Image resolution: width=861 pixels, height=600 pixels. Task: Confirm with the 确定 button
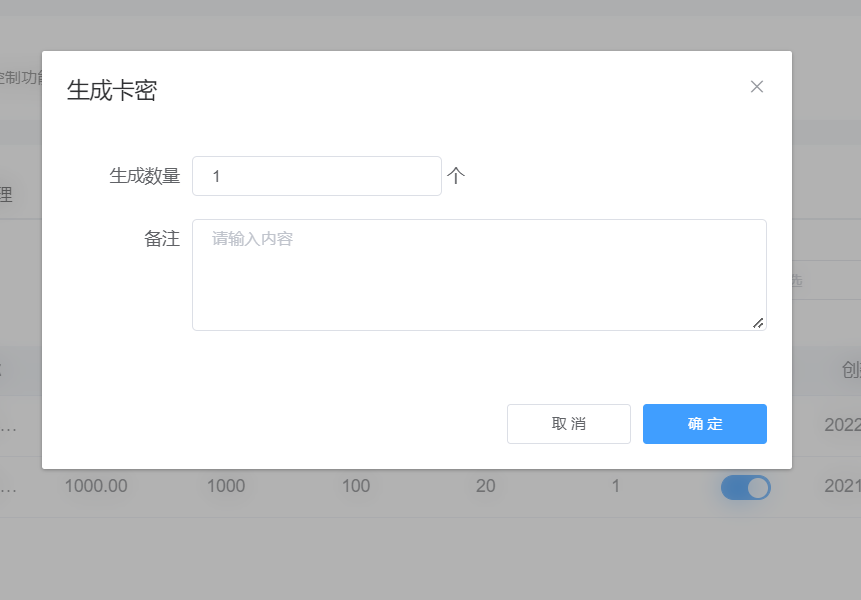[705, 424]
